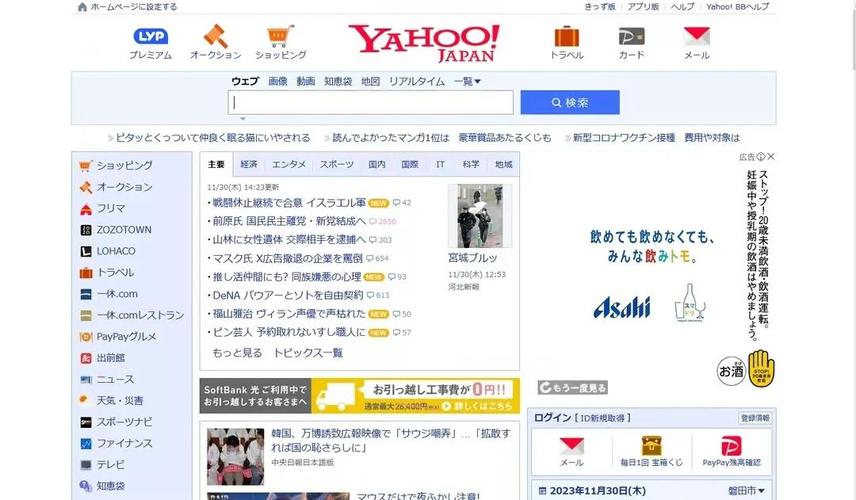Screen dimensions: 856x500
Task: Open the Shopping cart icon in header
Action: [x=280, y=37]
